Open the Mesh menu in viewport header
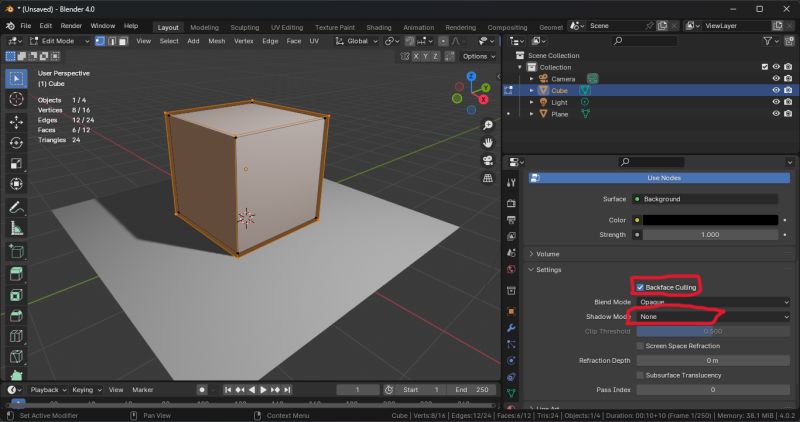The width and height of the screenshot is (800, 422). pyautogui.click(x=216, y=41)
